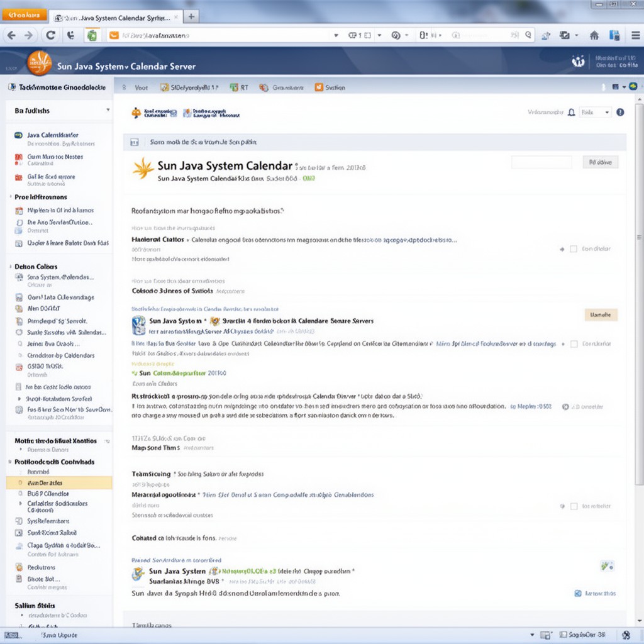Click the empty field left of Fd oldive
644x644 pixels.
tap(541, 162)
